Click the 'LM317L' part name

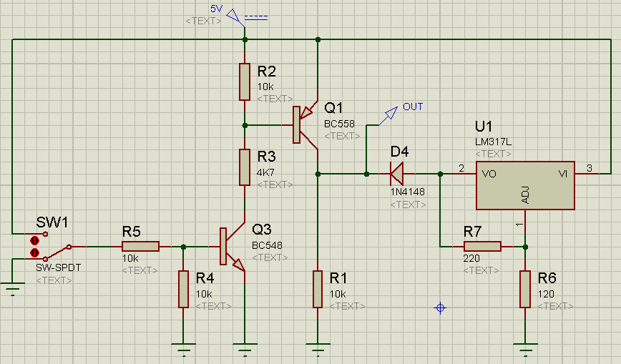pyautogui.click(x=493, y=142)
